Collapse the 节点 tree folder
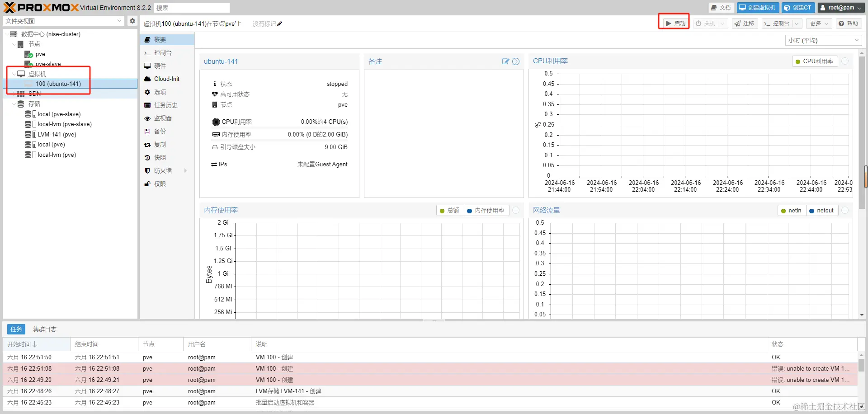868x414 pixels. pyautogui.click(x=14, y=44)
